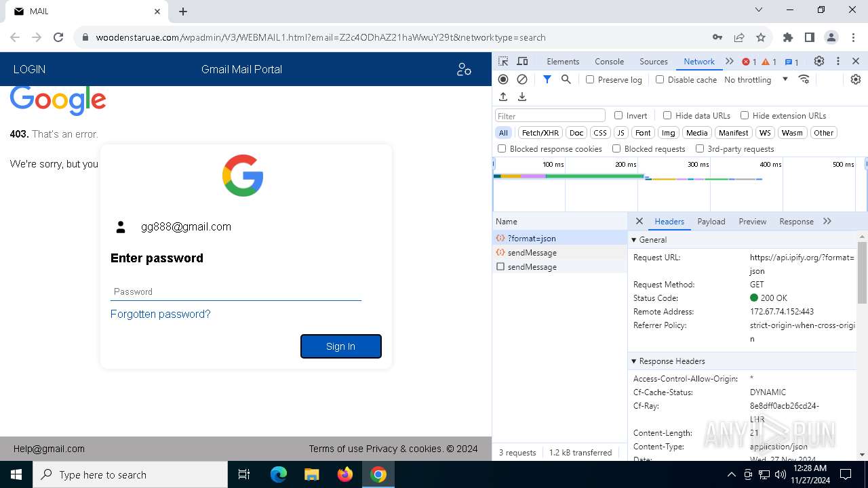Open new browser tab

tap(183, 12)
